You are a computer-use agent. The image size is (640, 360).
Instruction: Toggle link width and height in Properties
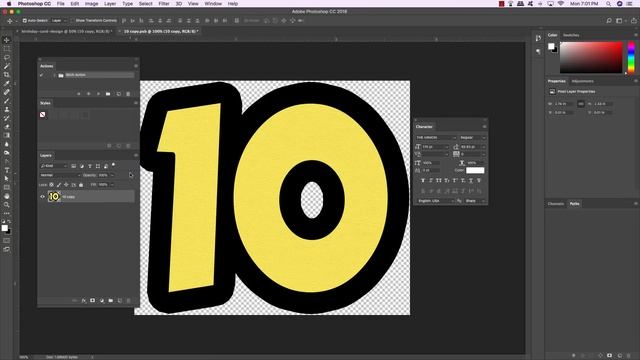[581, 104]
